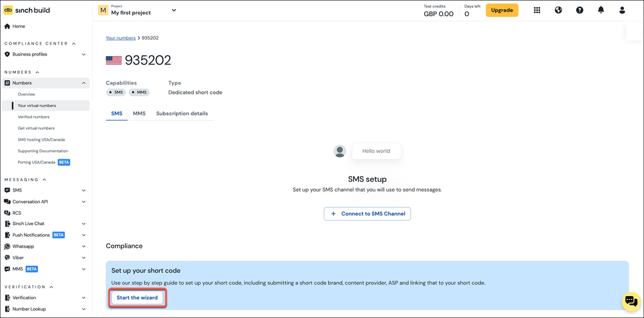Click Start the wizard button
The image size is (644, 318).
(x=137, y=298)
